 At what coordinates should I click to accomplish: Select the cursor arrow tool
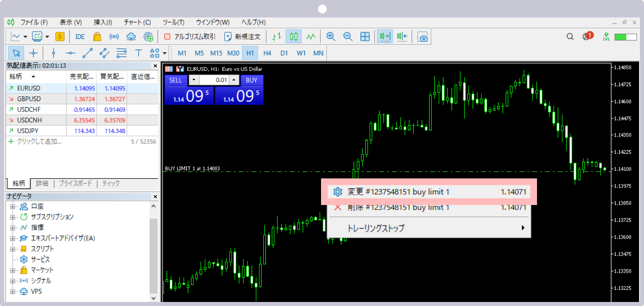click(16, 53)
